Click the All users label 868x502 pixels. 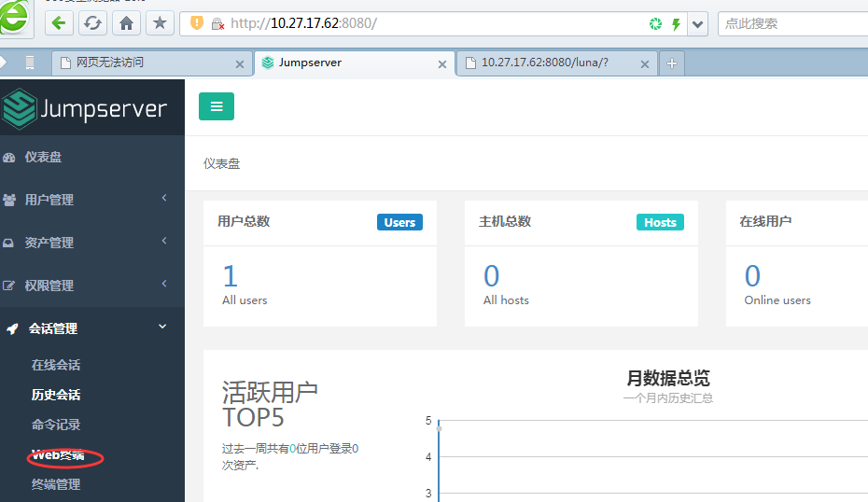245,300
